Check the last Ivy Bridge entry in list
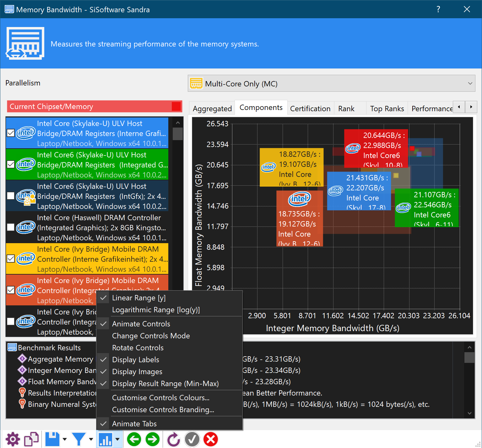 [x=11, y=321]
